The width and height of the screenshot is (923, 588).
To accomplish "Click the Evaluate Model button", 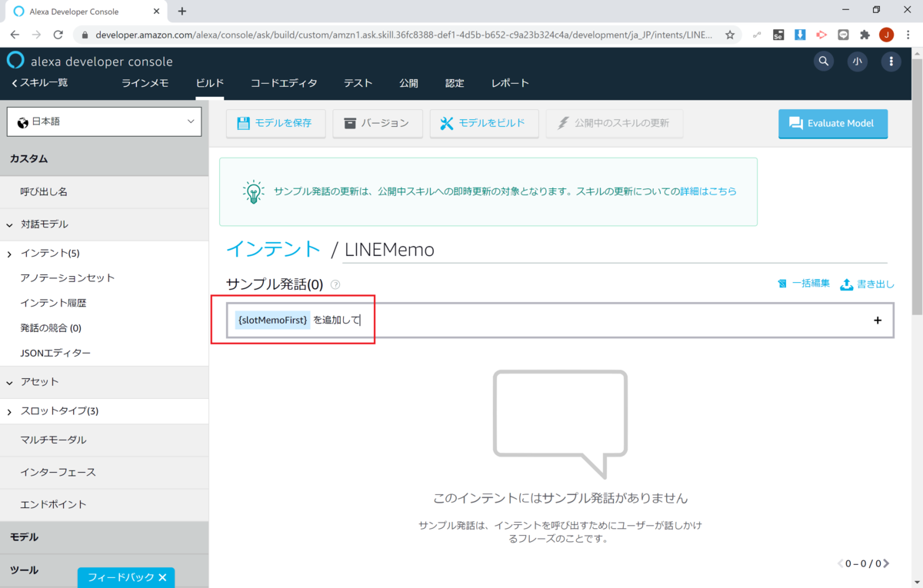I will tap(833, 123).
